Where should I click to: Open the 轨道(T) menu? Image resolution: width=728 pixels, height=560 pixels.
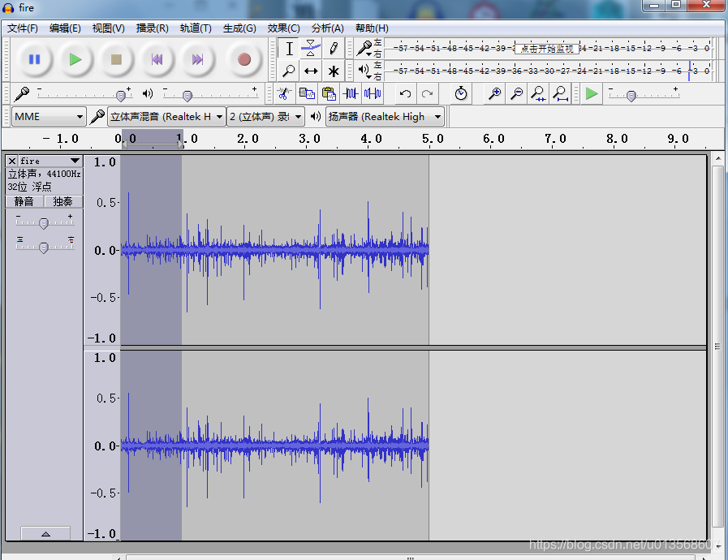click(196, 28)
